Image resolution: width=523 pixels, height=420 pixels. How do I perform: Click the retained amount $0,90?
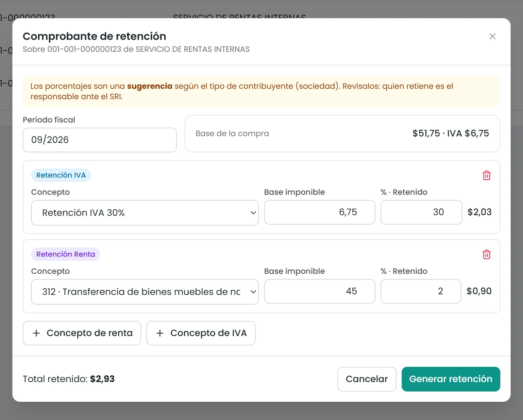coord(479,291)
